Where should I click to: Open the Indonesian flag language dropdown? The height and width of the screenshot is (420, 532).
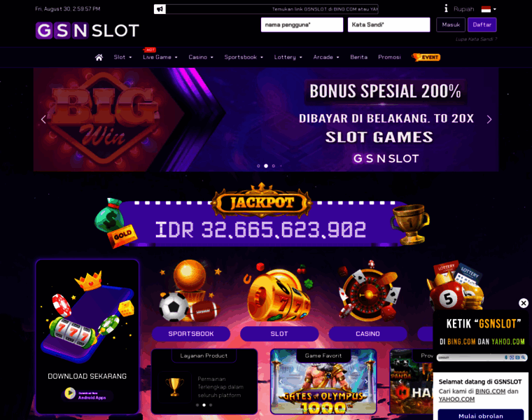(x=489, y=9)
